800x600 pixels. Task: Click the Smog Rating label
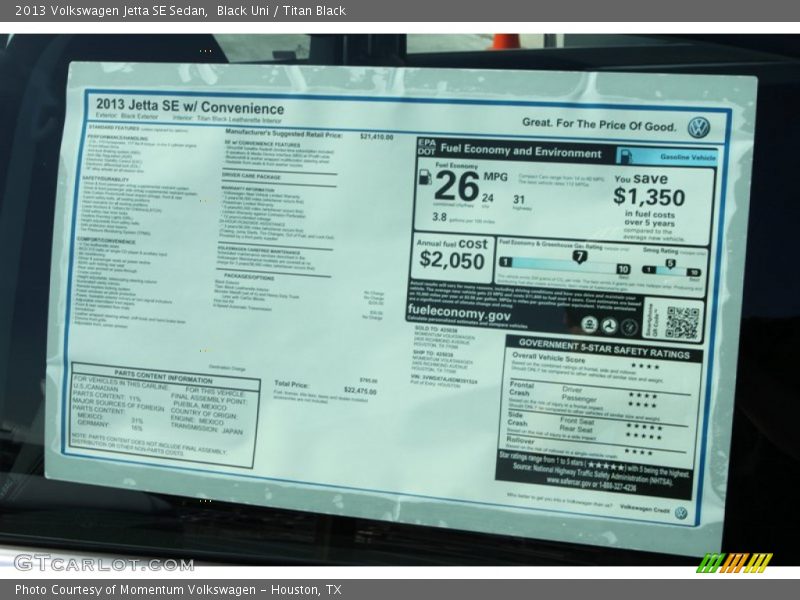660,251
